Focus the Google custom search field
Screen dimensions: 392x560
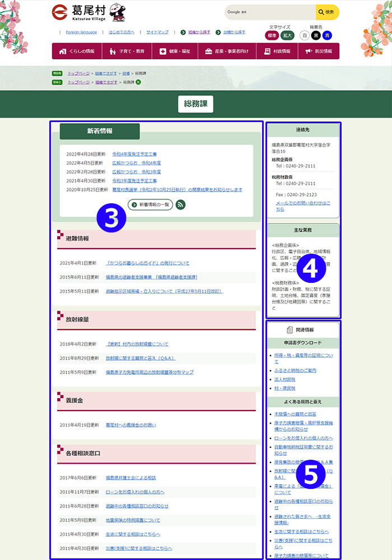pos(270,12)
